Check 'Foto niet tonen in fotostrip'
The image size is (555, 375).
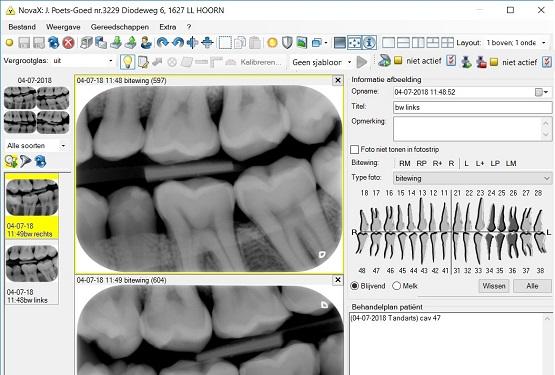click(x=355, y=149)
